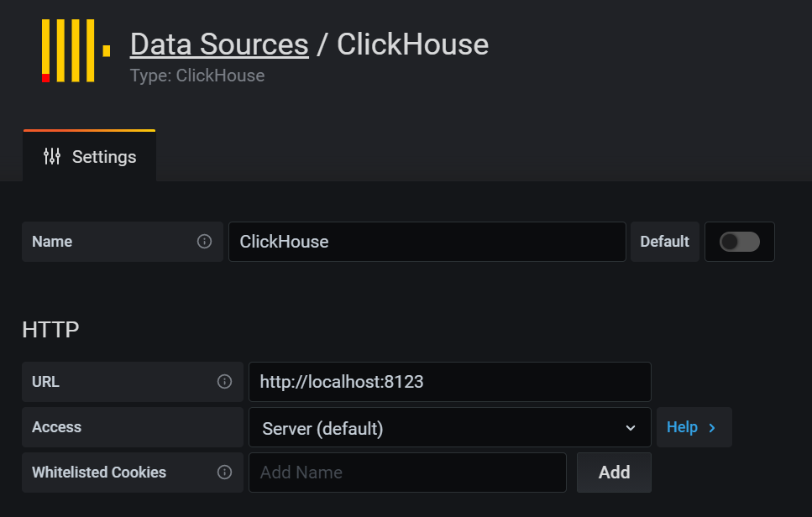Click the Type: ClickHouse subtitle text

[x=197, y=76]
